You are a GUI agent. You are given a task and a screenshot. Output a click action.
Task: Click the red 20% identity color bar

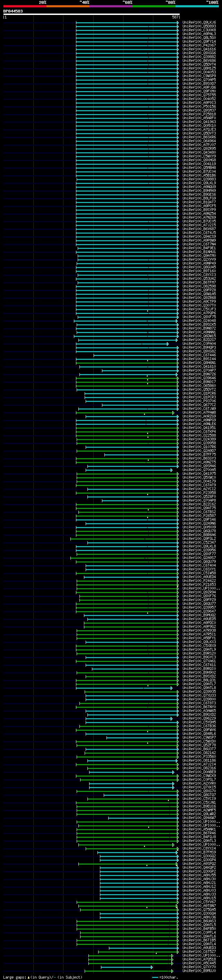[x=25, y=6]
